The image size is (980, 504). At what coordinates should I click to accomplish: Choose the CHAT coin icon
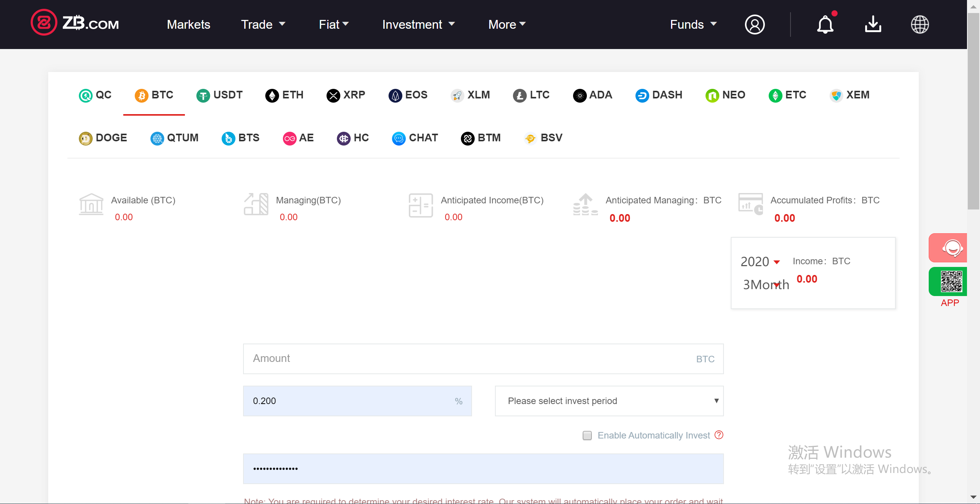[x=399, y=138]
